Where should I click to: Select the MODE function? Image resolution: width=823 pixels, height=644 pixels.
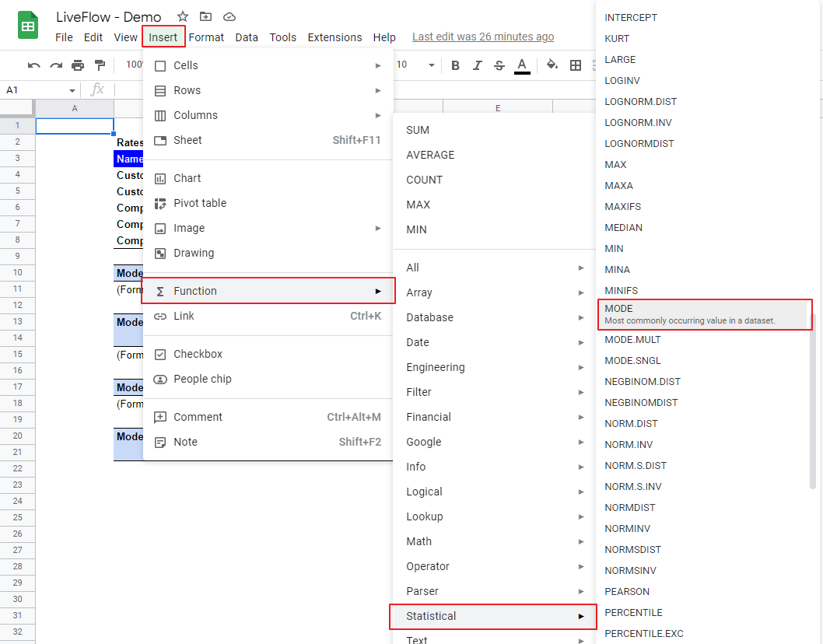[703, 314]
